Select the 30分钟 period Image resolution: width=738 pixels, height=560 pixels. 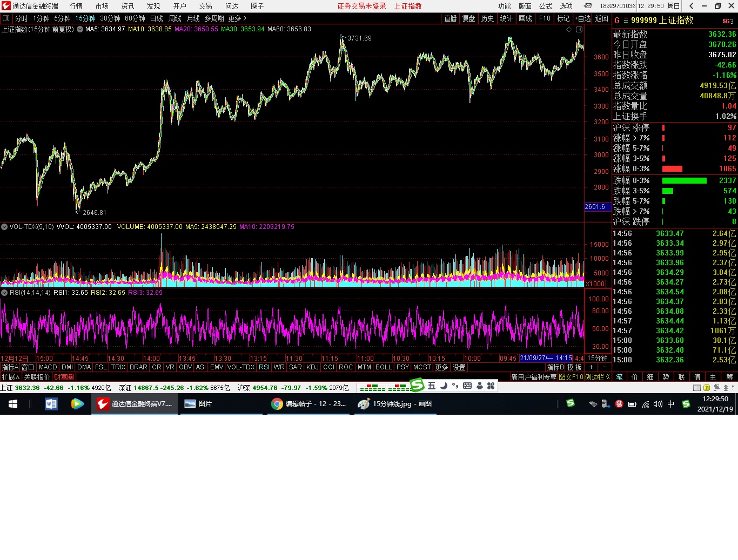click(110, 18)
